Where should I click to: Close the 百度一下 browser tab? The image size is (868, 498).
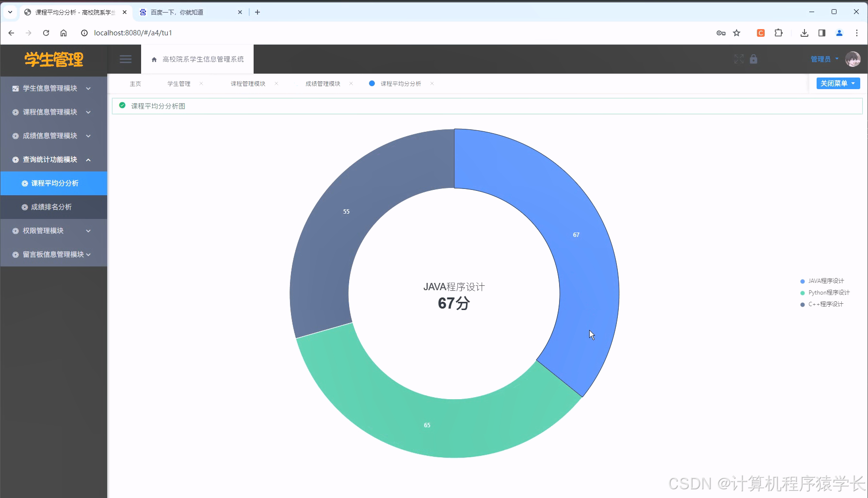[x=240, y=12]
